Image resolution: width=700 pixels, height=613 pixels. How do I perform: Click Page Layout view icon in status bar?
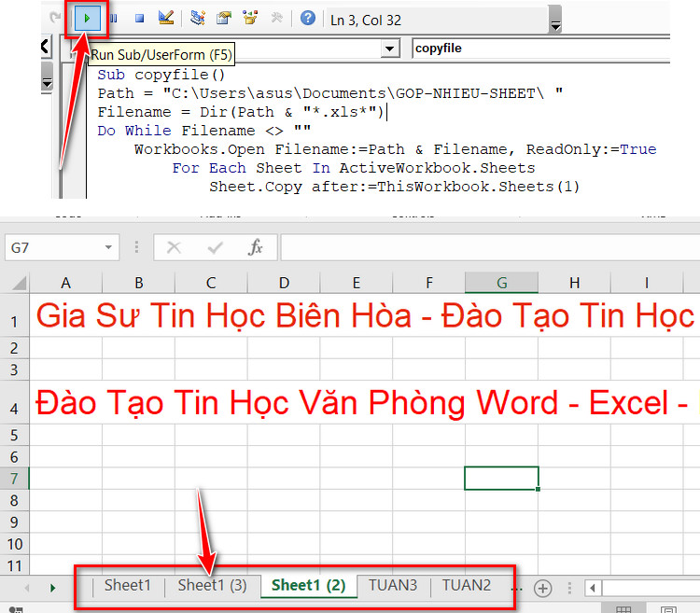coord(668,608)
